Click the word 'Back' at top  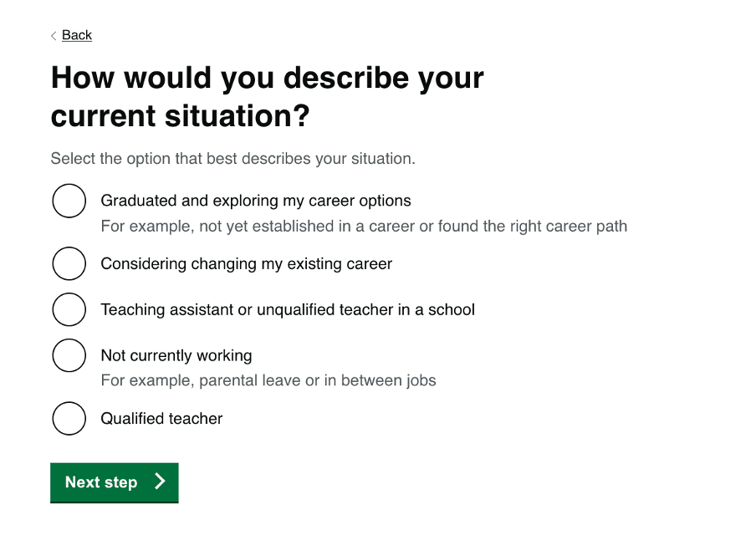77,35
